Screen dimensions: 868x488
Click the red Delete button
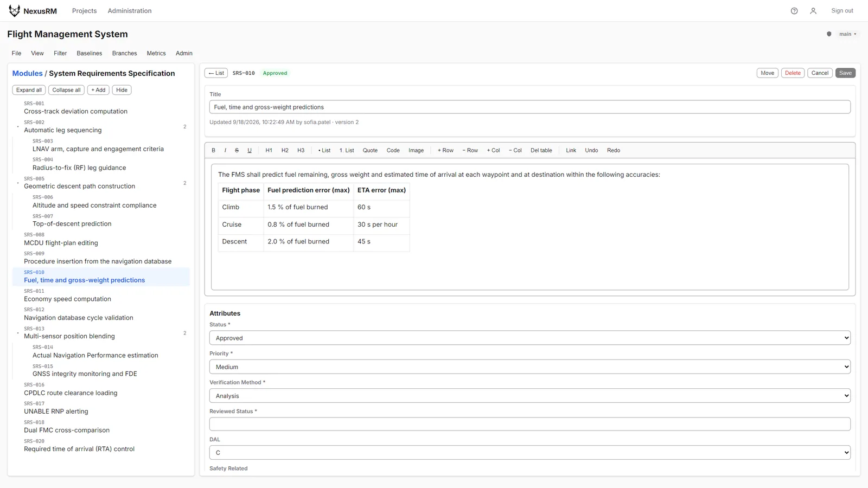[793, 73]
